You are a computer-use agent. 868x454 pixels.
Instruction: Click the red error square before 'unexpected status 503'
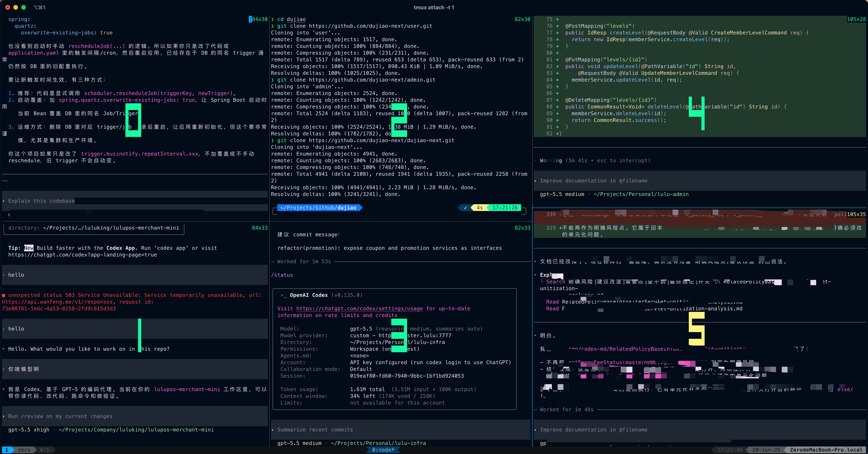point(4,295)
